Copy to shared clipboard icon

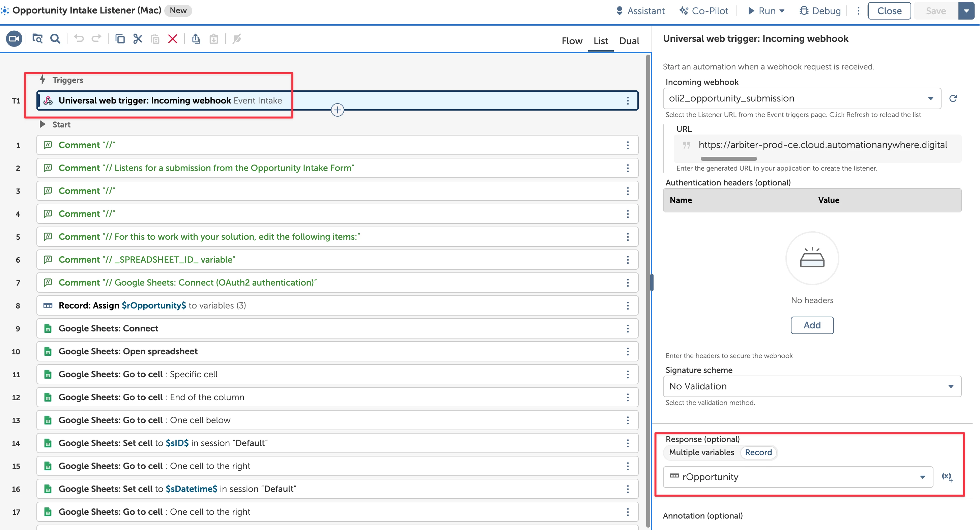pyautogui.click(x=196, y=39)
